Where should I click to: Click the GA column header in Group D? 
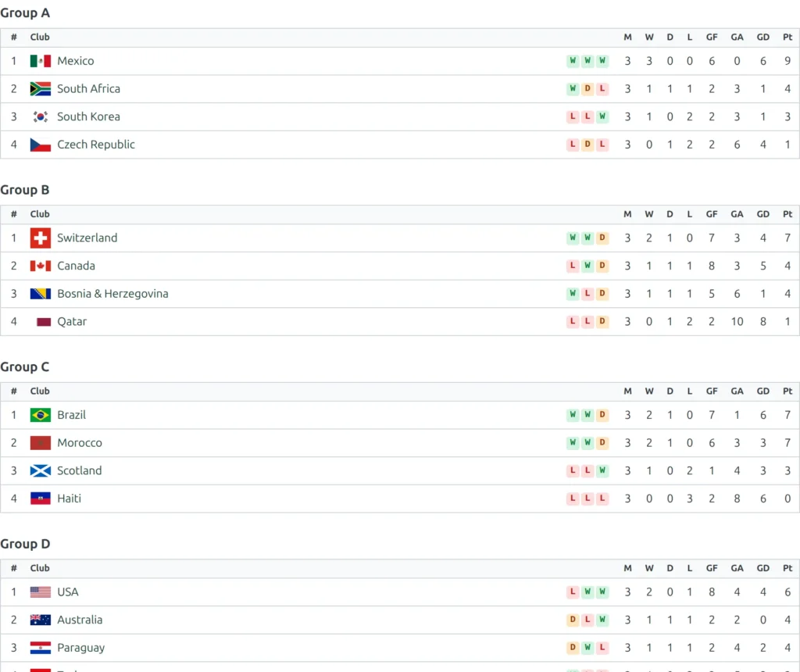[x=737, y=568]
